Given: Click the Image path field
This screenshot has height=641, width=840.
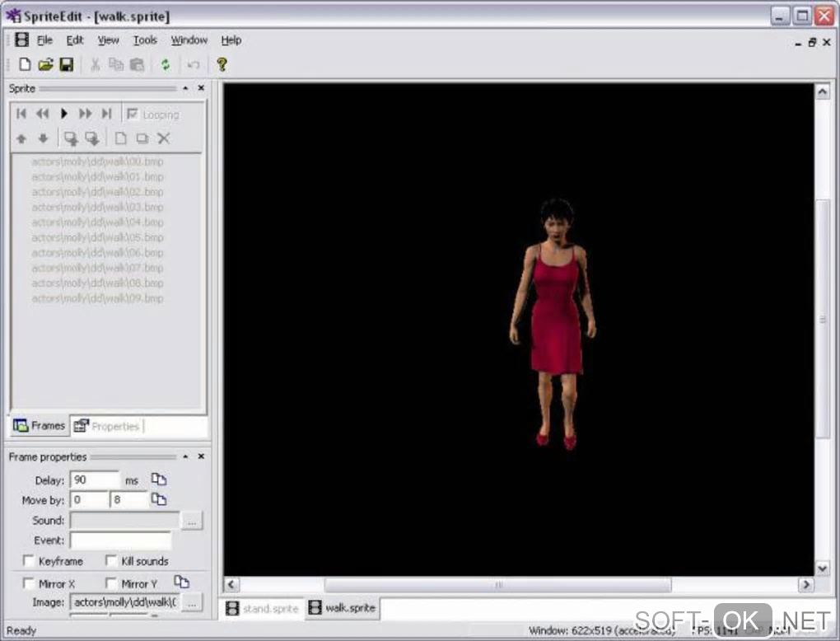Looking at the screenshot, I should coord(125,602).
